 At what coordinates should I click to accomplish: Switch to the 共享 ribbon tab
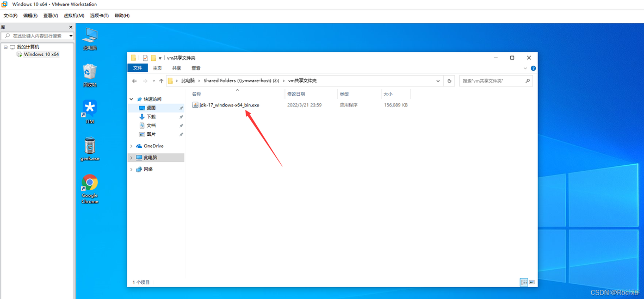pos(177,68)
